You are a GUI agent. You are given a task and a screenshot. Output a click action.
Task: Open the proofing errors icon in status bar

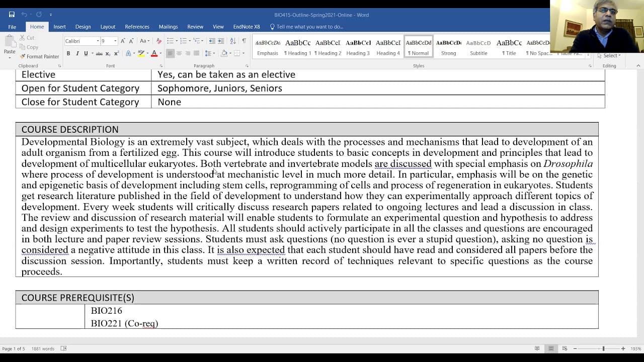pos(63,348)
